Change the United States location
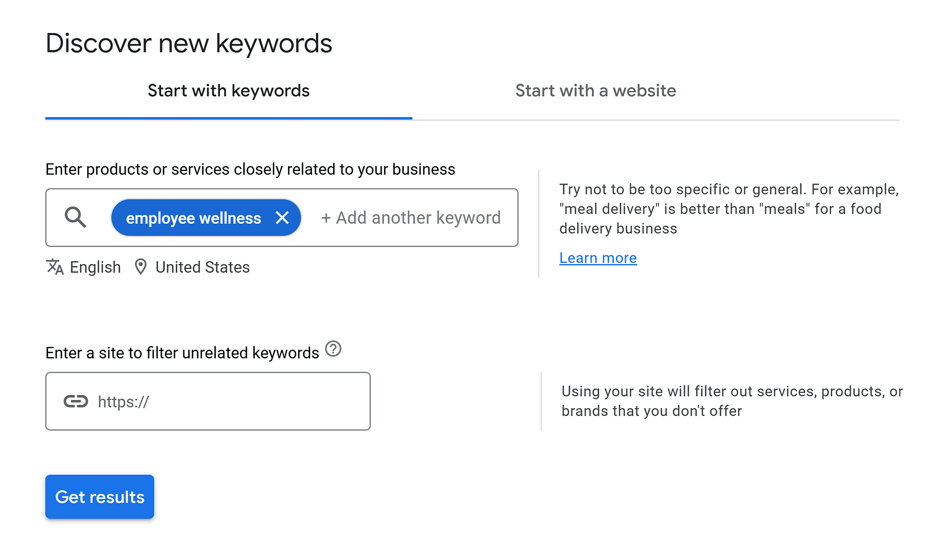Image resolution: width=951 pixels, height=560 pixels. (x=202, y=267)
